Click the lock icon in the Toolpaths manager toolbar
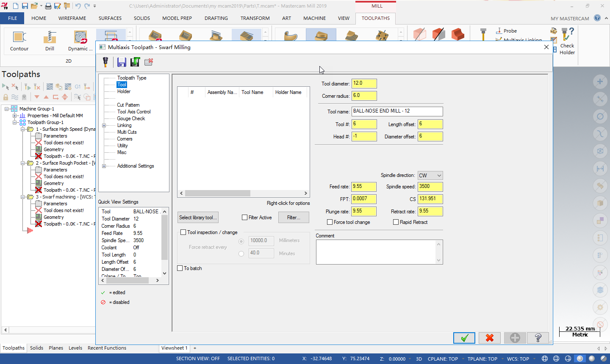 [6, 97]
